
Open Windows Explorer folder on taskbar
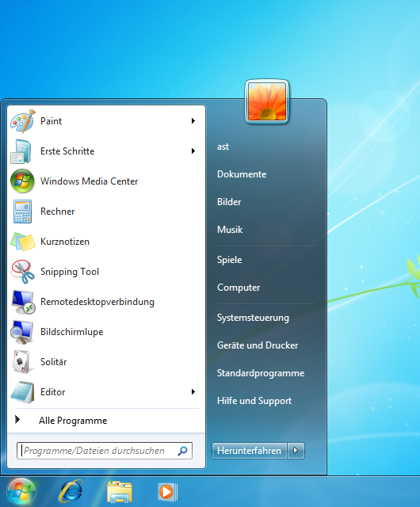click(120, 492)
